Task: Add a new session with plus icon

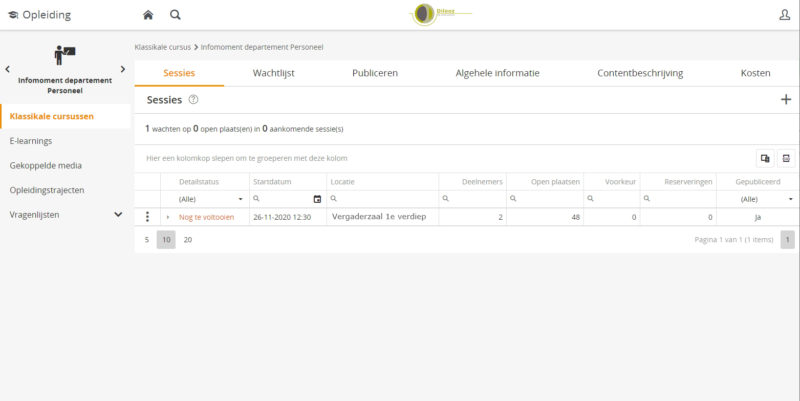Action: coord(786,99)
